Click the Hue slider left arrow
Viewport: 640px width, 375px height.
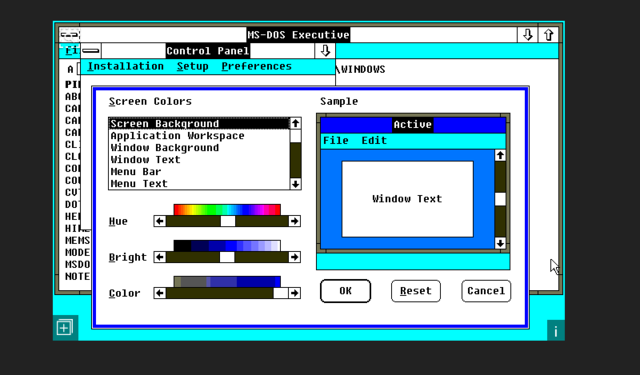[x=160, y=221]
